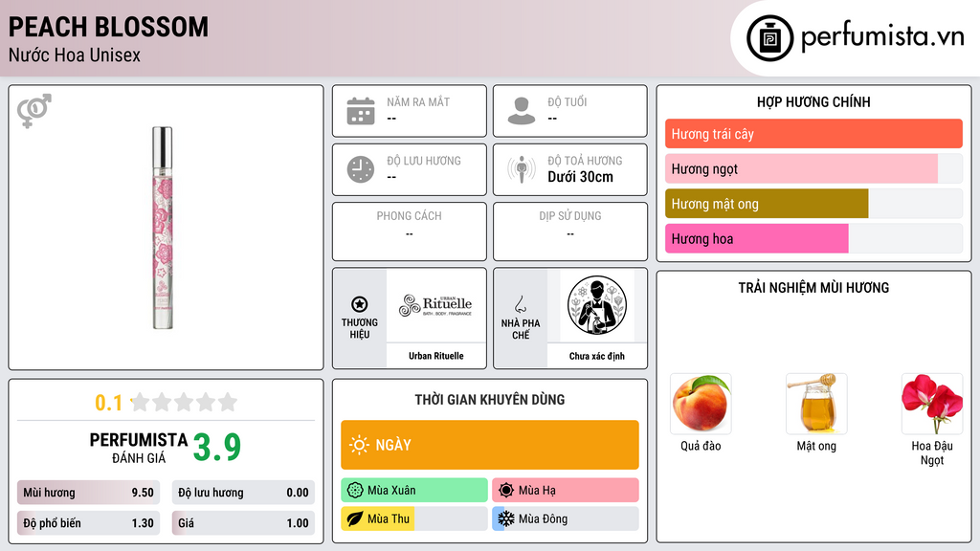This screenshot has height=551, width=980.
Task: Click the leaf icon for Mùa Thu
Action: 355,519
